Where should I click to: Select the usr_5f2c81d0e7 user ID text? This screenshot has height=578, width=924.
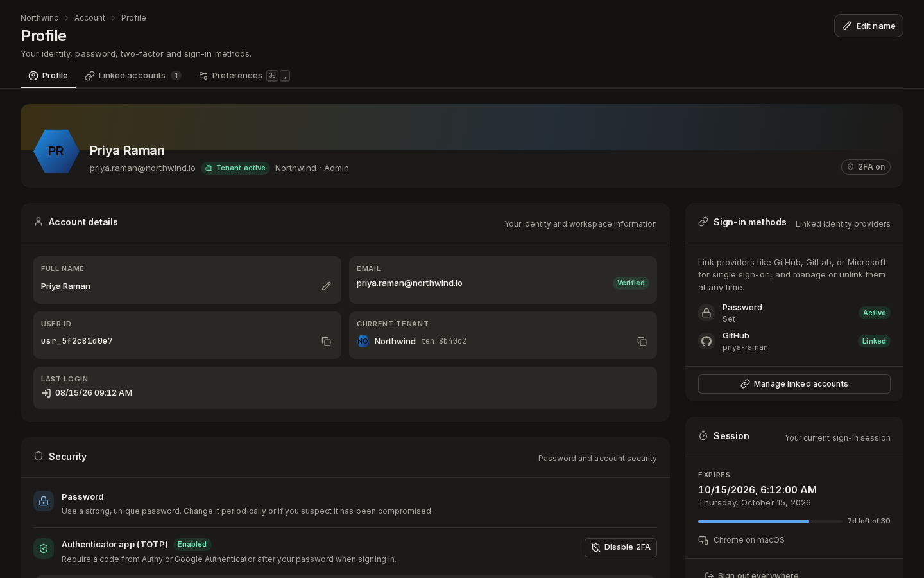[77, 341]
